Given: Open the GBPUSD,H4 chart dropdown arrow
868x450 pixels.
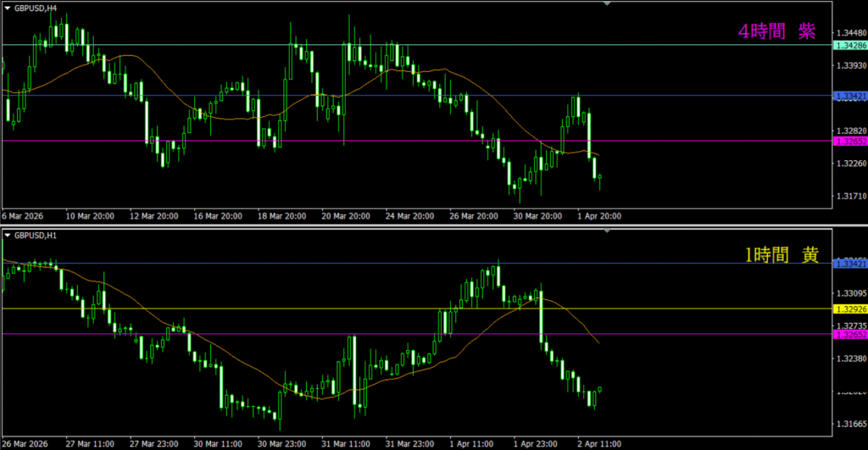Looking at the screenshot, I should pos(8,8).
